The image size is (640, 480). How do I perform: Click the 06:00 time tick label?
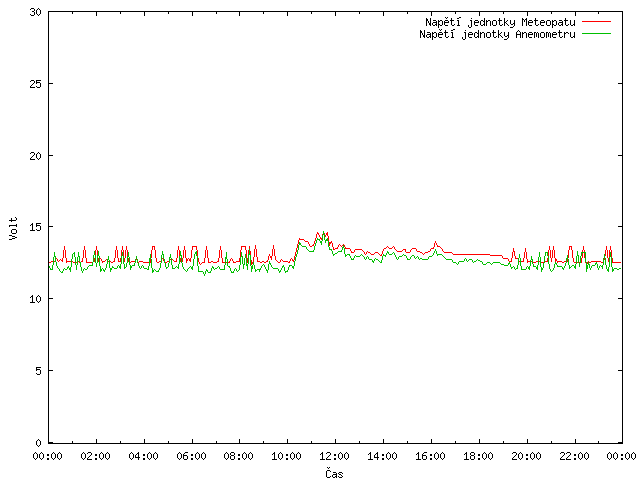pyautogui.click(x=191, y=456)
